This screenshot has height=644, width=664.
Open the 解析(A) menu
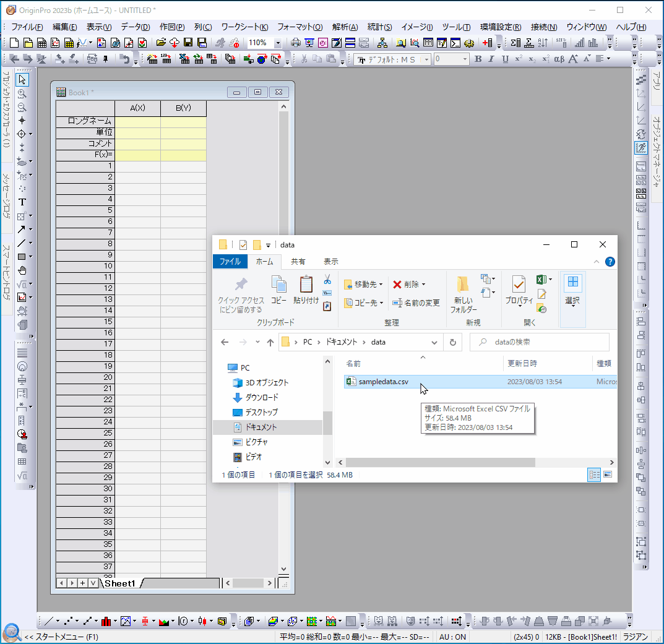tap(345, 27)
